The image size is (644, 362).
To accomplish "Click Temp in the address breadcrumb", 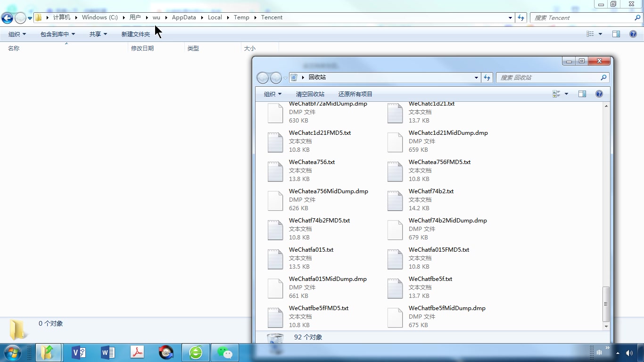I will tap(241, 17).
